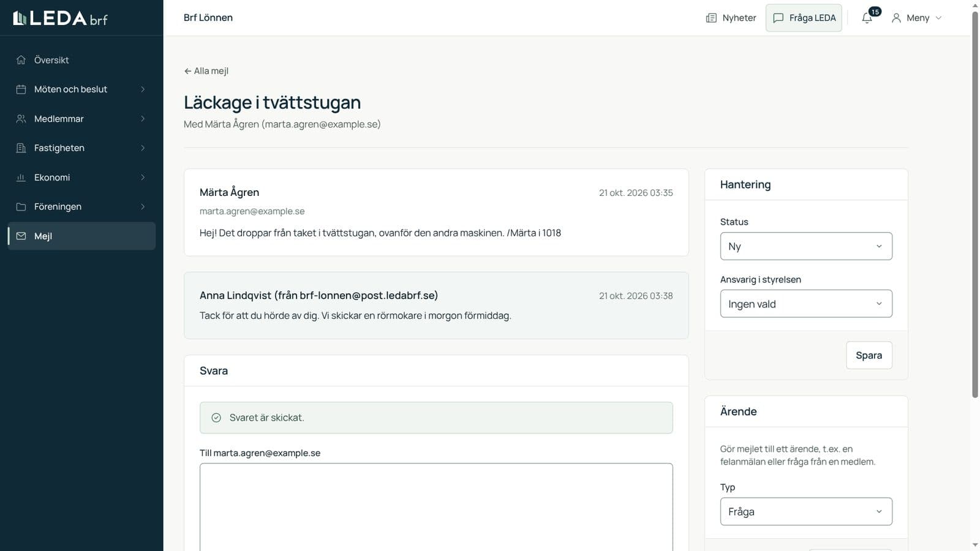Open the Meny dropdown arrow
980x551 pixels.
938,18
